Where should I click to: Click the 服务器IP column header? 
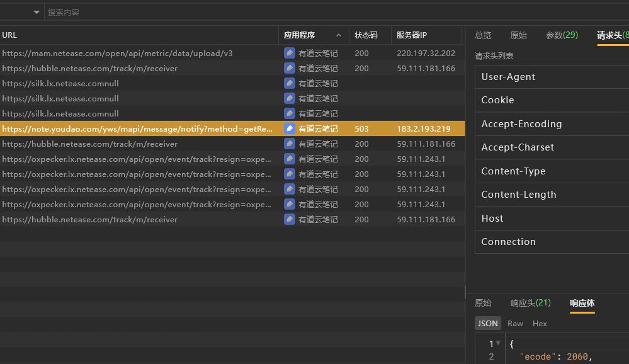coord(412,35)
